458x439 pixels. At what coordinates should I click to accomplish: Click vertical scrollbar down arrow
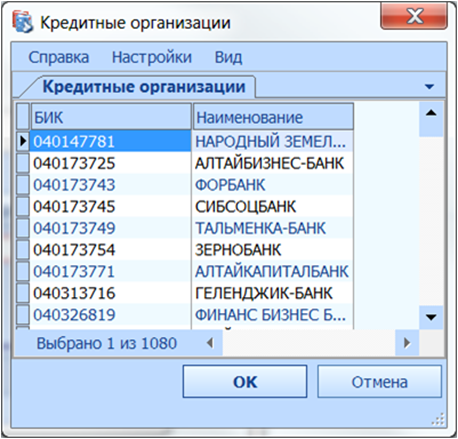(431, 317)
